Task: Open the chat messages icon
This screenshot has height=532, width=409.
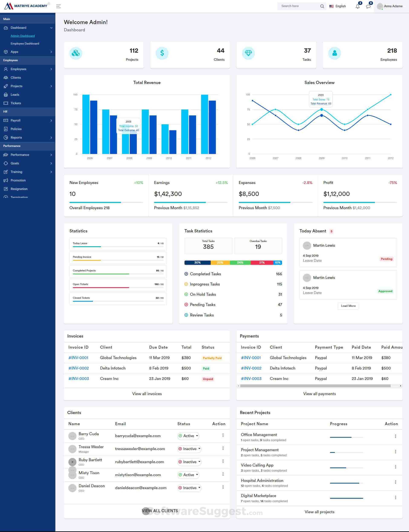Action: [x=368, y=6]
